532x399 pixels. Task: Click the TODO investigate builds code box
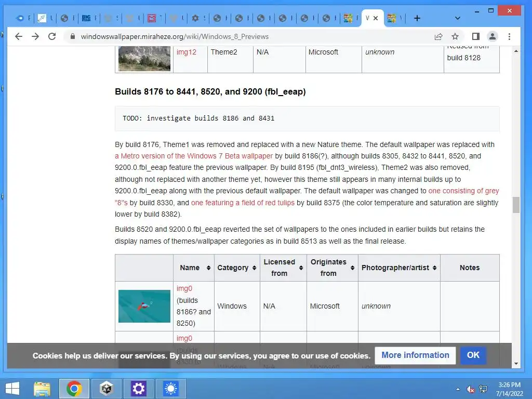pos(307,118)
